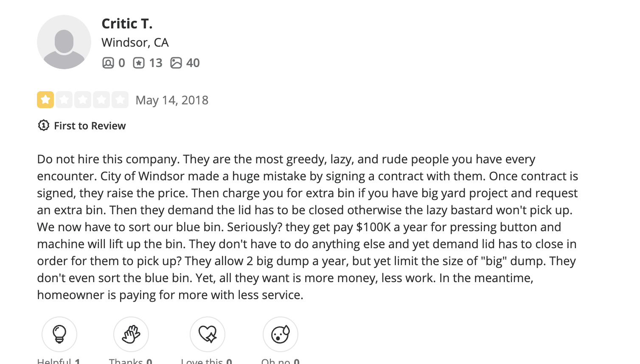Click the Love this 0 label text
The image size is (640, 364).
tap(207, 361)
